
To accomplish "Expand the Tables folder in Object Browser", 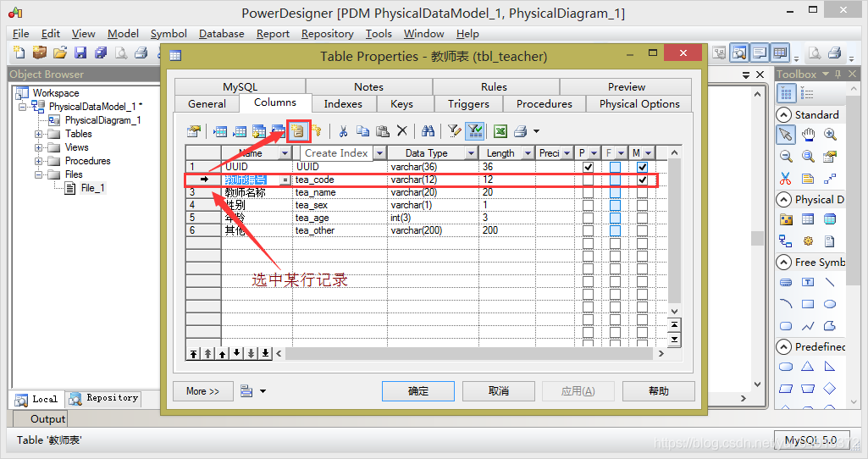I will (x=38, y=134).
